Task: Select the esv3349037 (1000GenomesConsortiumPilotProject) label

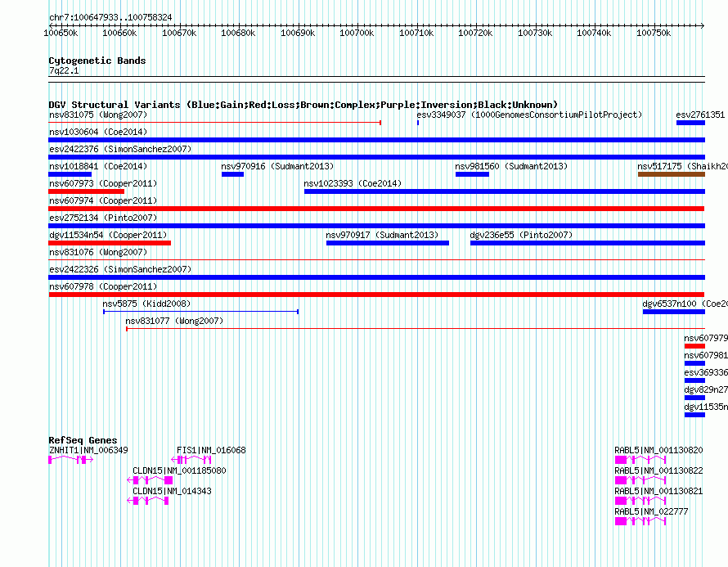Action: point(529,115)
